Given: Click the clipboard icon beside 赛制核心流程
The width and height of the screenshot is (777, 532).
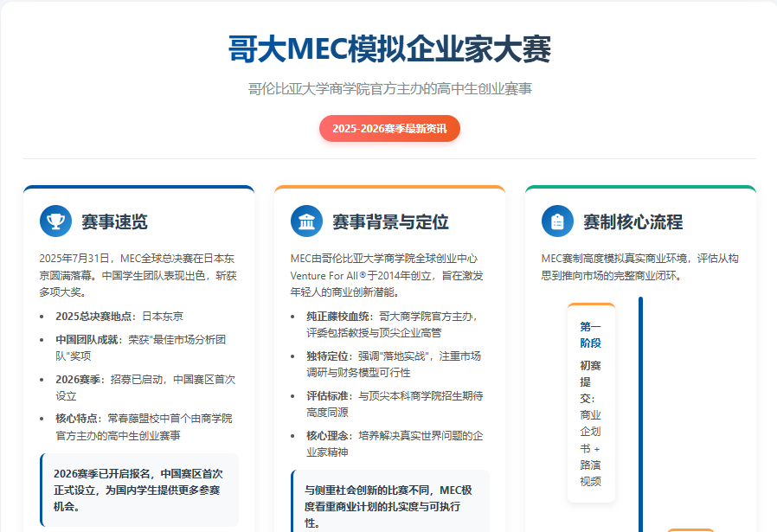Looking at the screenshot, I should [557, 221].
